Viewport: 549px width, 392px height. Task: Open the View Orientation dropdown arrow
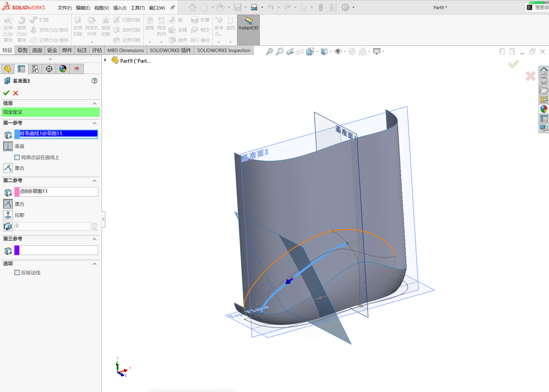click(317, 52)
